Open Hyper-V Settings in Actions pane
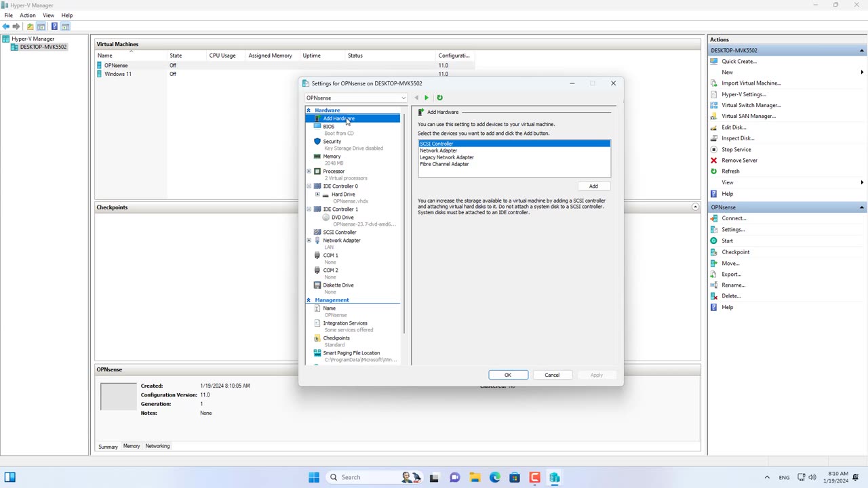 coord(744,94)
